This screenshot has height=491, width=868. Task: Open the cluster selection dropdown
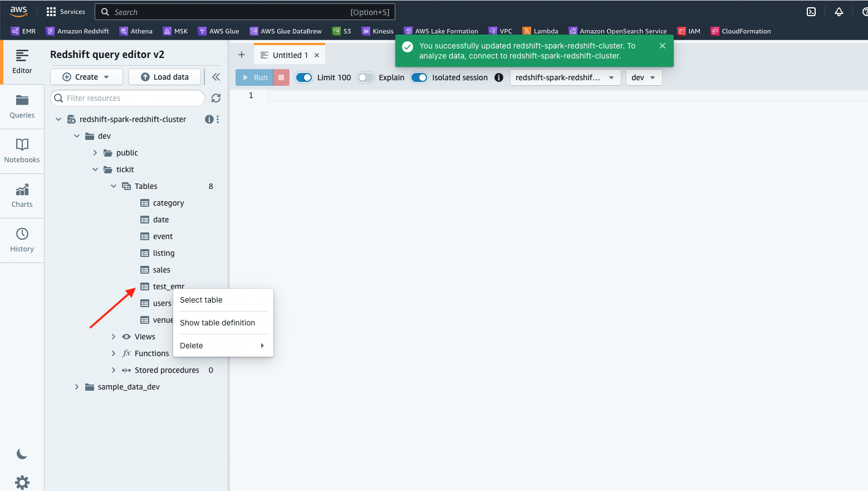tap(565, 77)
